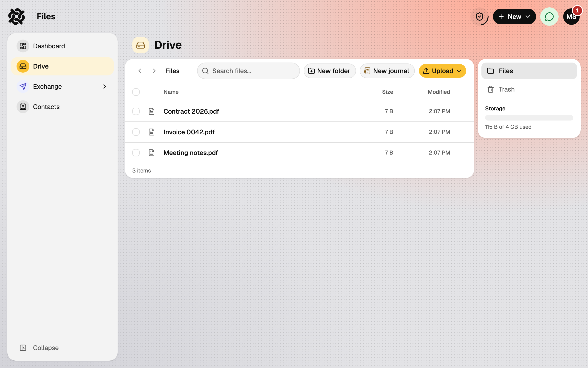Click the file icon for Meeting notes.pdf
588x368 pixels.
point(152,152)
